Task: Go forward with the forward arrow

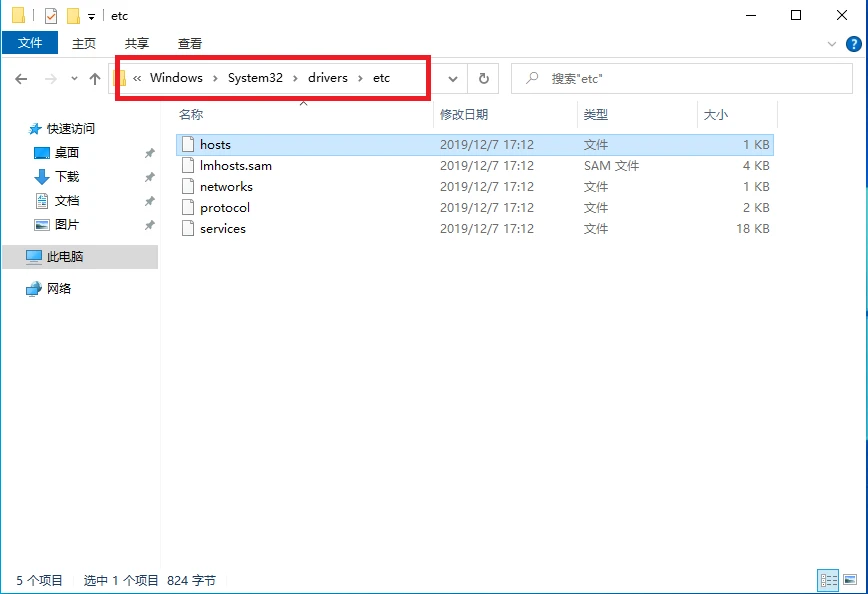Action: pyautogui.click(x=50, y=79)
